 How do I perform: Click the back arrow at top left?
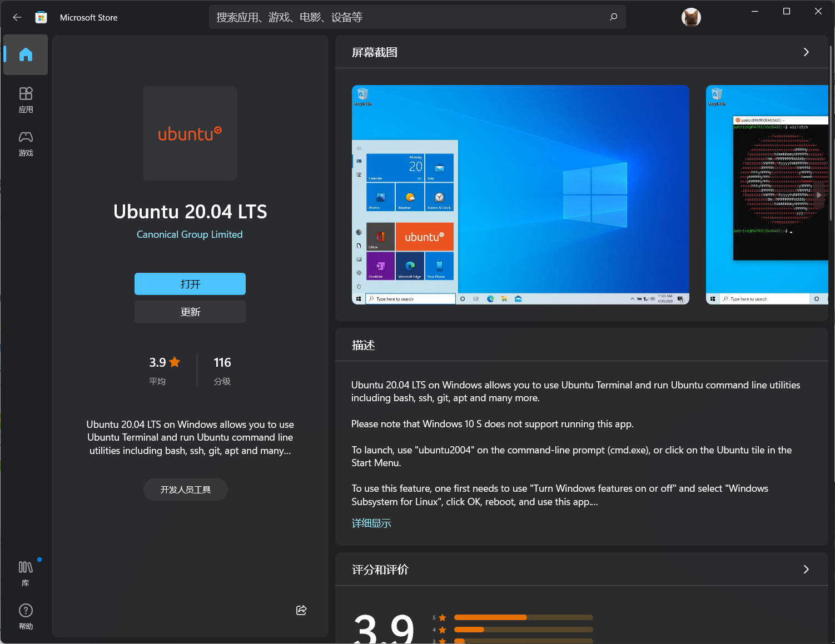click(x=17, y=17)
